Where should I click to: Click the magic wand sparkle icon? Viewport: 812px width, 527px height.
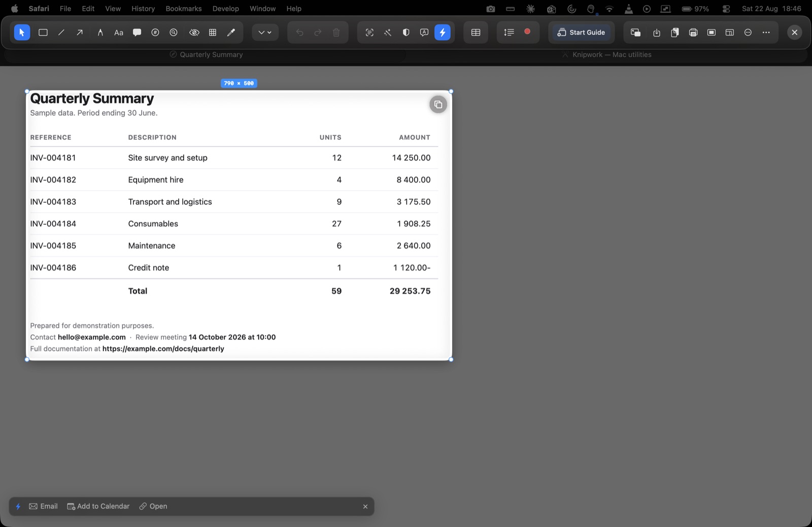pos(388,32)
